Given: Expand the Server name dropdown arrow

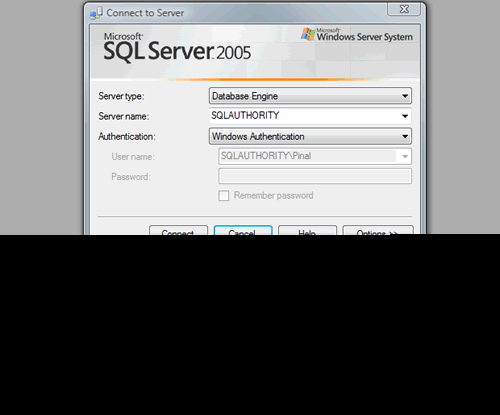Looking at the screenshot, I should (405, 116).
